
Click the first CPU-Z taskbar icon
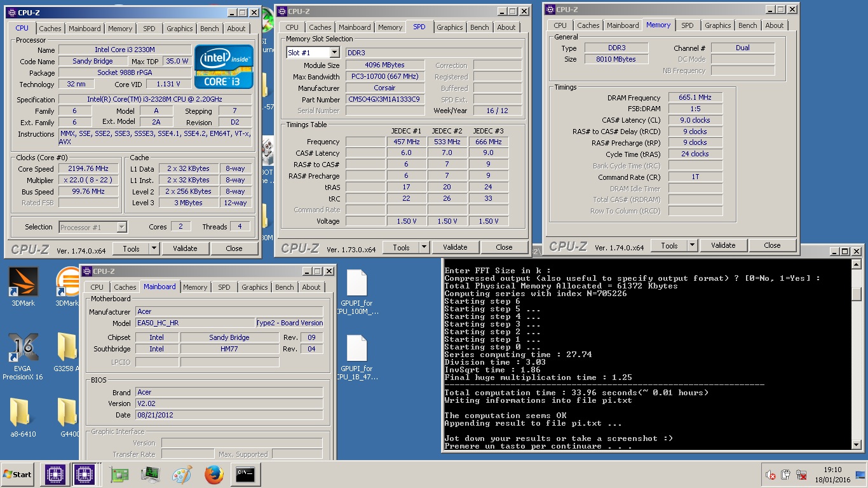click(x=55, y=474)
